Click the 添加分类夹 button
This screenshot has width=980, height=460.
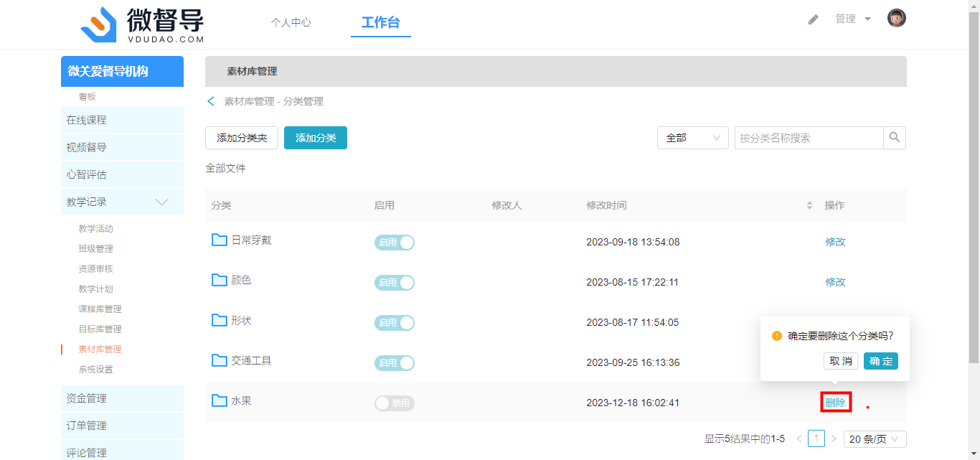coord(242,138)
